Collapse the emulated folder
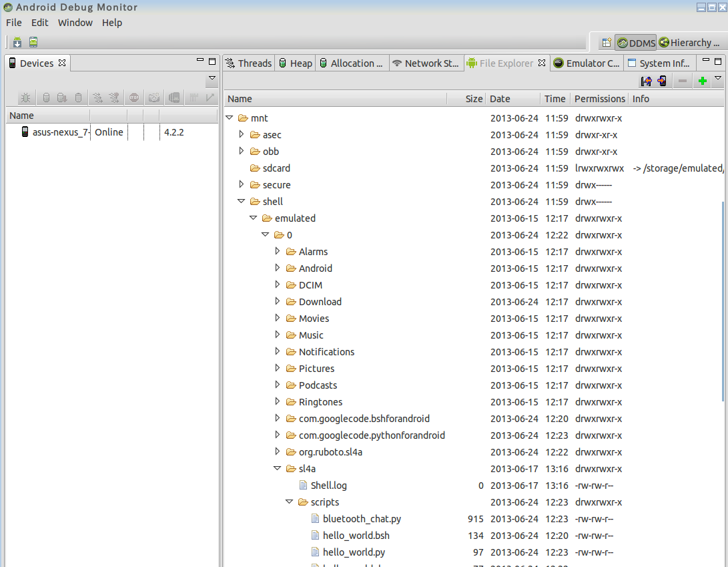Viewport: 728px width, 567px height. pyautogui.click(x=254, y=218)
